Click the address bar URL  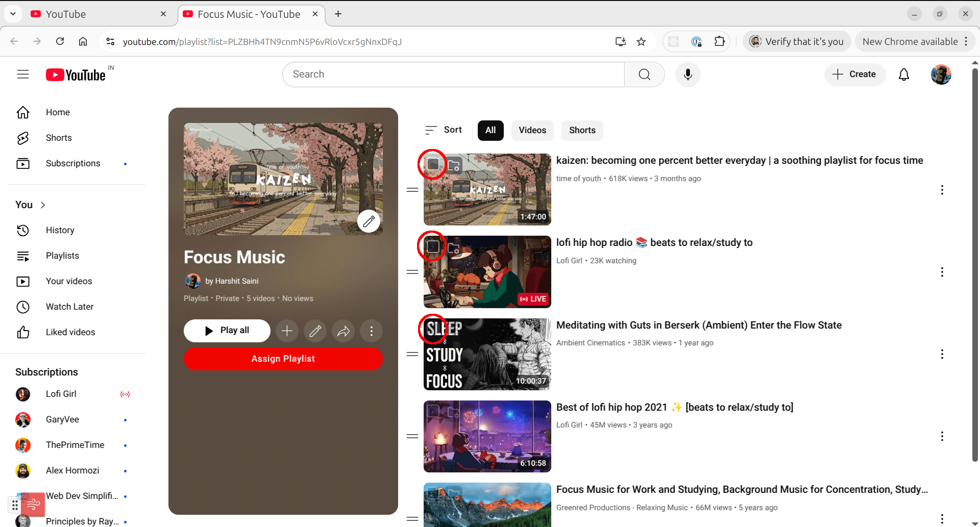262,42
